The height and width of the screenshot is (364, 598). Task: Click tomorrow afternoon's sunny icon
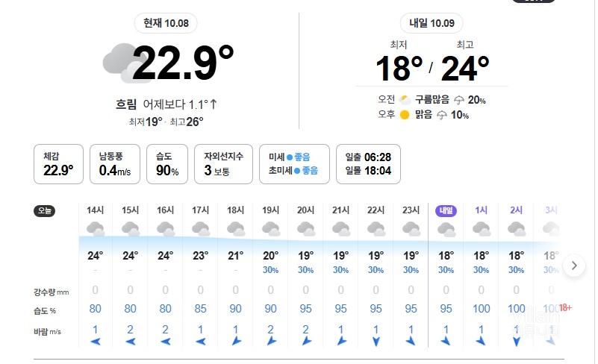pos(405,115)
